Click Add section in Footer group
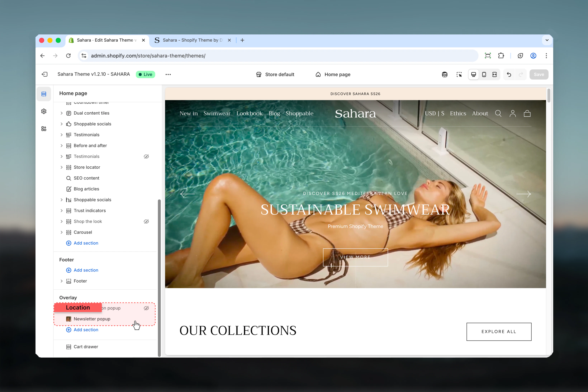Image resolution: width=588 pixels, height=392 pixels. [x=82, y=270]
